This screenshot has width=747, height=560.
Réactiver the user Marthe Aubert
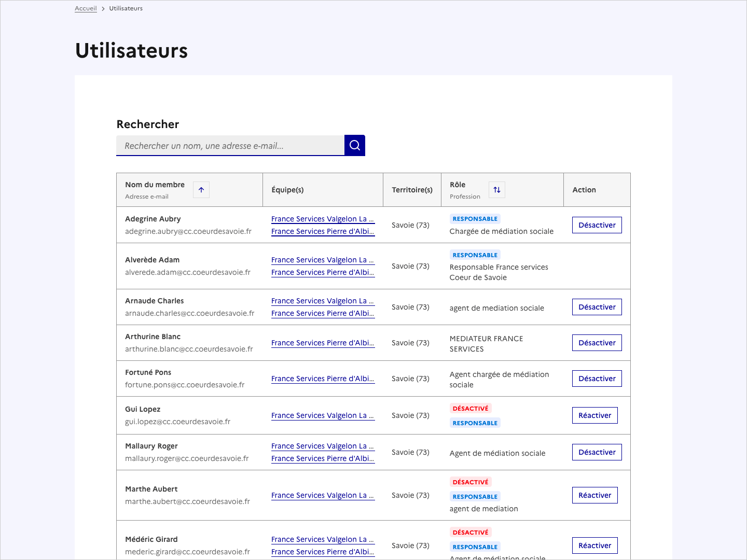click(594, 495)
